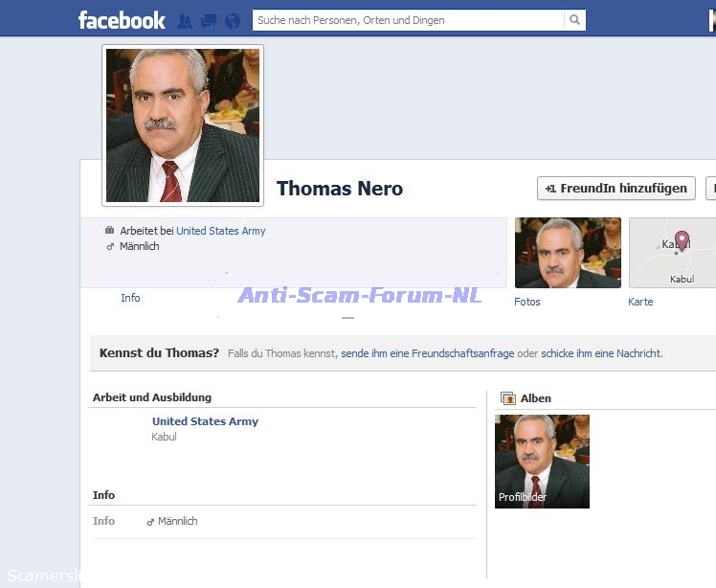Click 'schicke ihm eine Nachricht' link
Image resolution: width=716 pixels, height=588 pixels.
point(600,353)
